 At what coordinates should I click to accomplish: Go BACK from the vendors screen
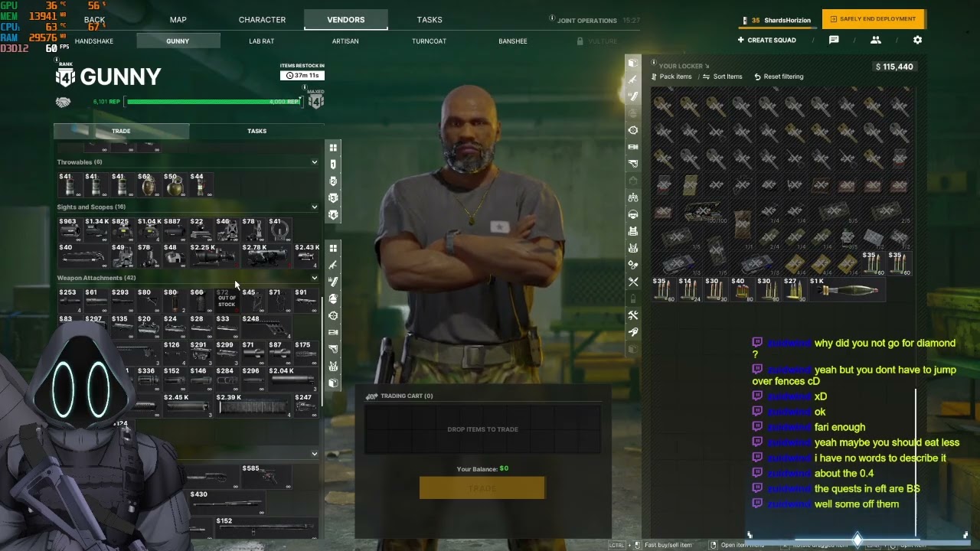pos(94,20)
